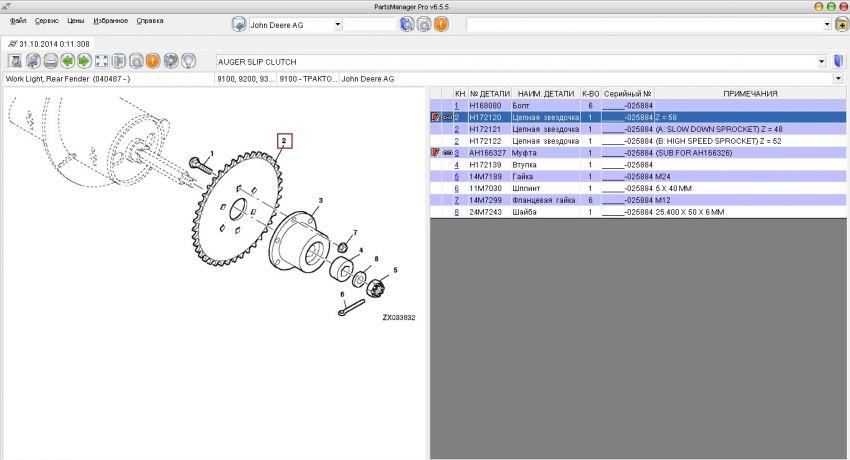This screenshot has height=460, width=850.
Task: Click the red flag icon on AH166327 row
Action: tap(435, 153)
